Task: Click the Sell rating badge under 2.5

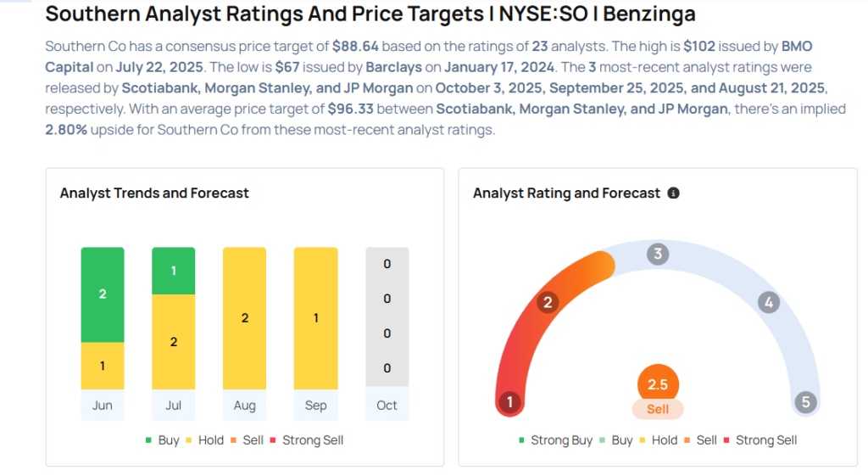Action: tap(658, 409)
